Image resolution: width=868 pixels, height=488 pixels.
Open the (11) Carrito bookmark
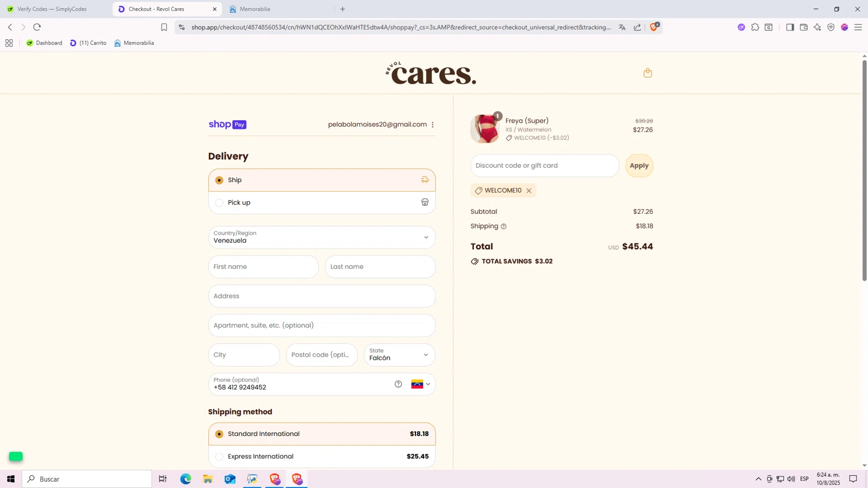tap(88, 43)
